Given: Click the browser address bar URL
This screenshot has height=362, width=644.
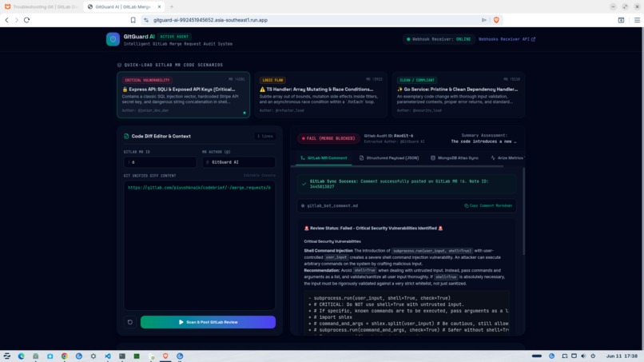Looking at the screenshot, I should tap(210, 20).
